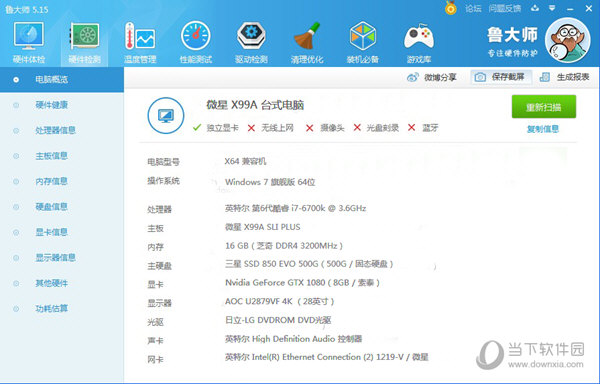Click the gold medal icon in title bar

point(451,8)
